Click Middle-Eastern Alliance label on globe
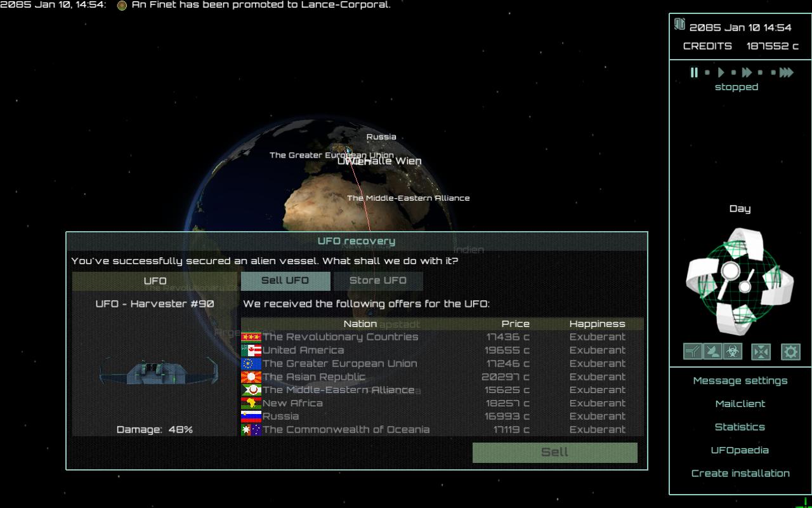812x508 pixels. (409, 198)
